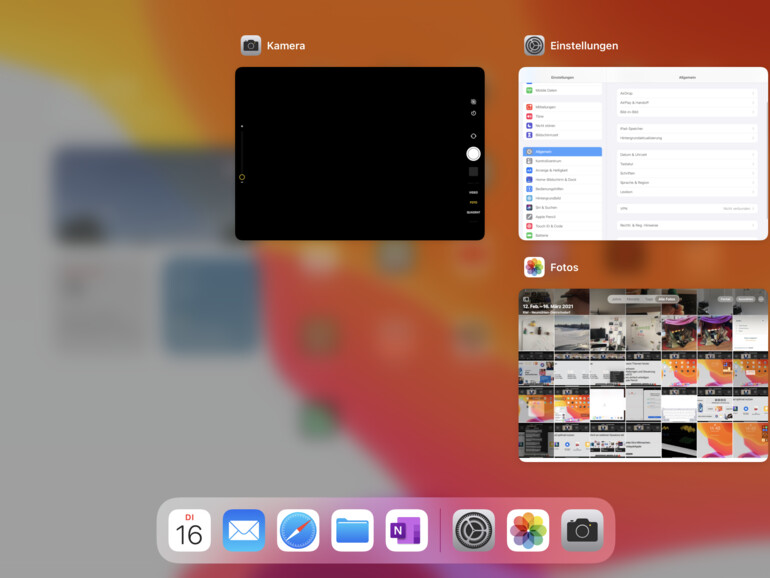Launch Safari from the dock
This screenshot has width=770, height=578.
[x=298, y=530]
